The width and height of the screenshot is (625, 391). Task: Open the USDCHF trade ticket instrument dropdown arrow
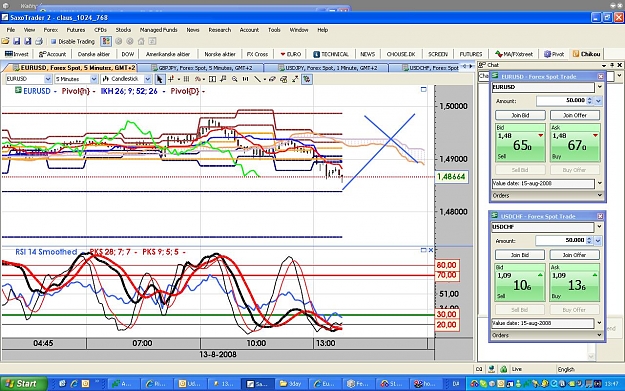(x=599, y=226)
